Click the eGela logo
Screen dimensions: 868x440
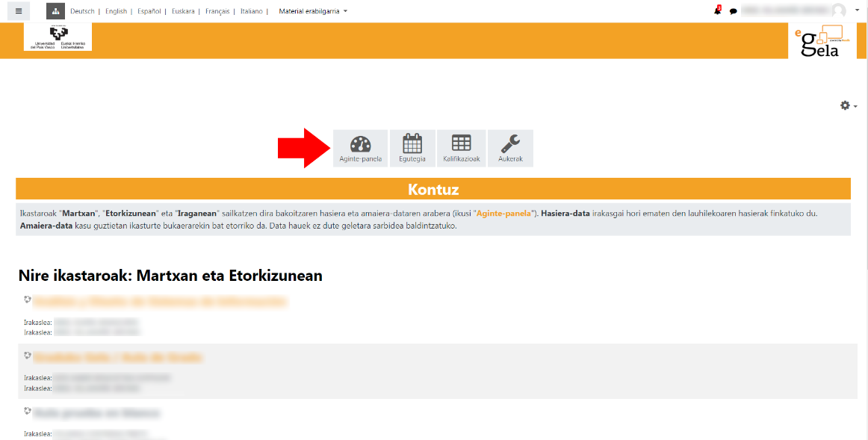click(x=819, y=42)
